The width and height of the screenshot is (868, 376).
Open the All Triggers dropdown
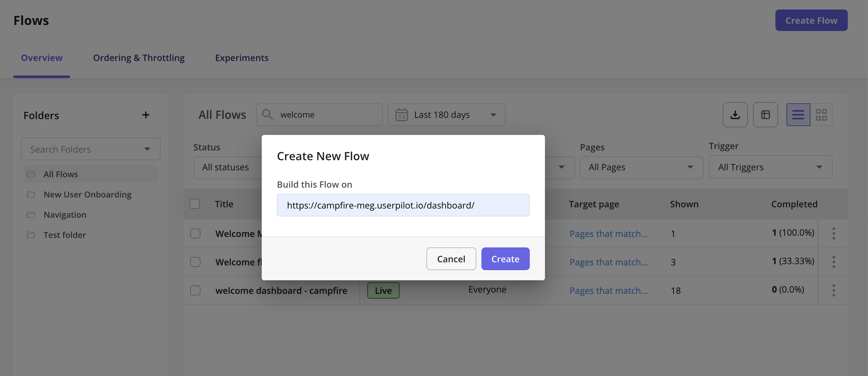(x=770, y=167)
